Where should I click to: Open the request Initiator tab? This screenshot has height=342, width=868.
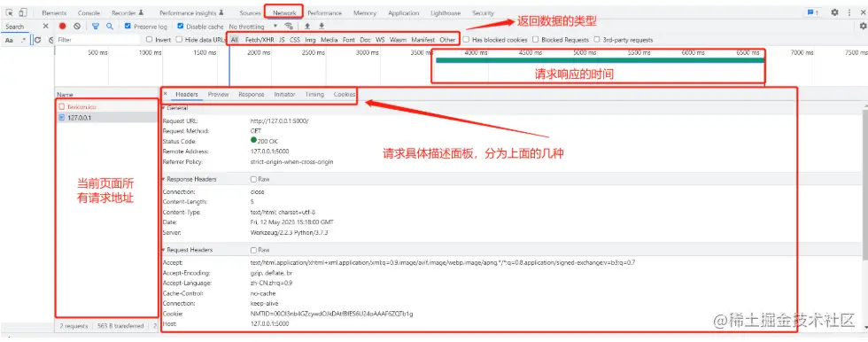[284, 95]
